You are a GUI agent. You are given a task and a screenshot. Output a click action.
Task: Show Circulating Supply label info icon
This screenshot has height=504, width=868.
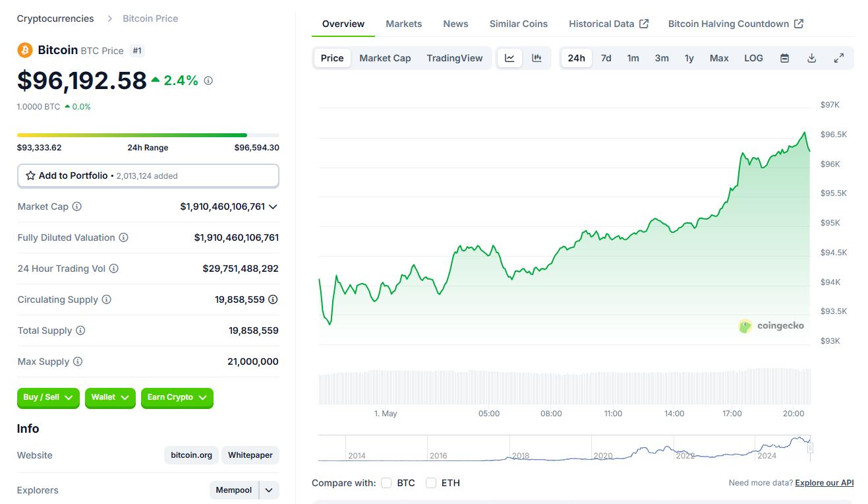[x=106, y=299]
